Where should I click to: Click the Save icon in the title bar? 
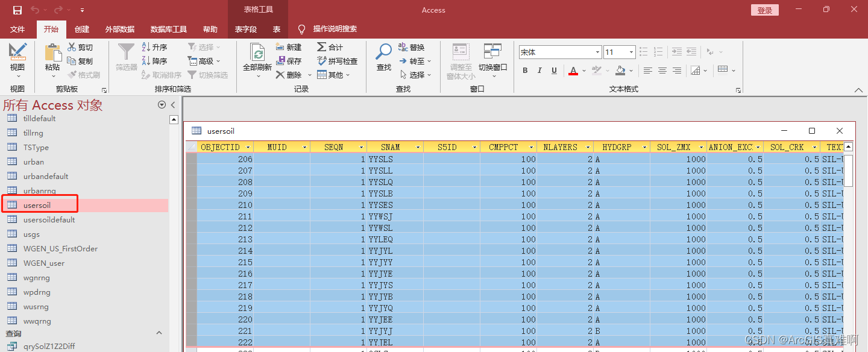(x=17, y=10)
